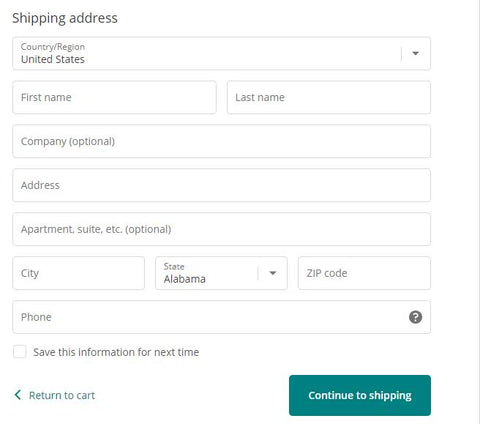The width and height of the screenshot is (480, 424).
Task: Select the Company (optional) field
Action: [x=221, y=141]
